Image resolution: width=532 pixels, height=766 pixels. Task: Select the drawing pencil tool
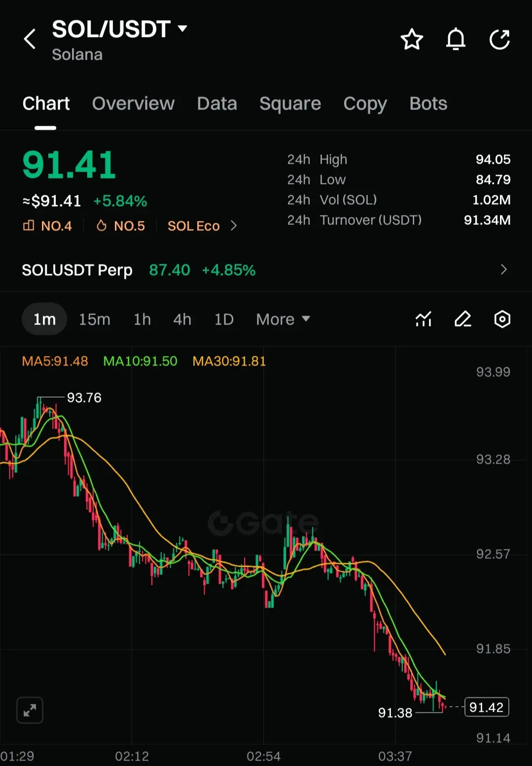[462, 319]
